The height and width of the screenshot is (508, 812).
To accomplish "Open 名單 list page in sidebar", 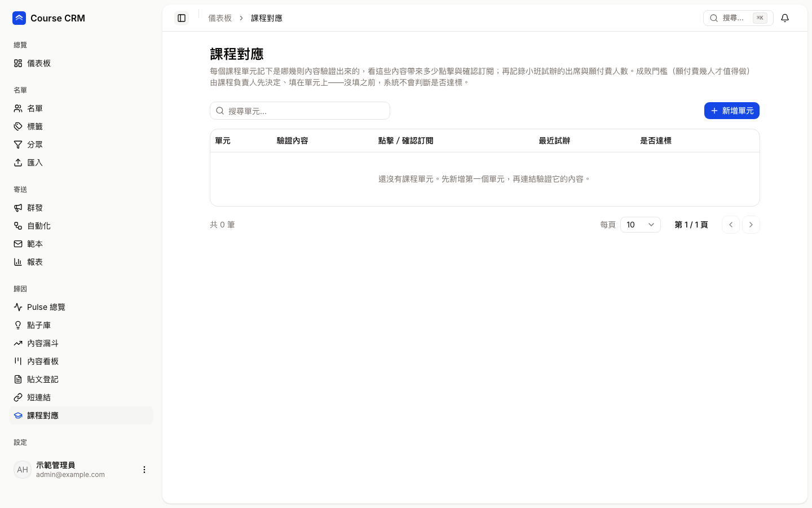I will coord(81,108).
